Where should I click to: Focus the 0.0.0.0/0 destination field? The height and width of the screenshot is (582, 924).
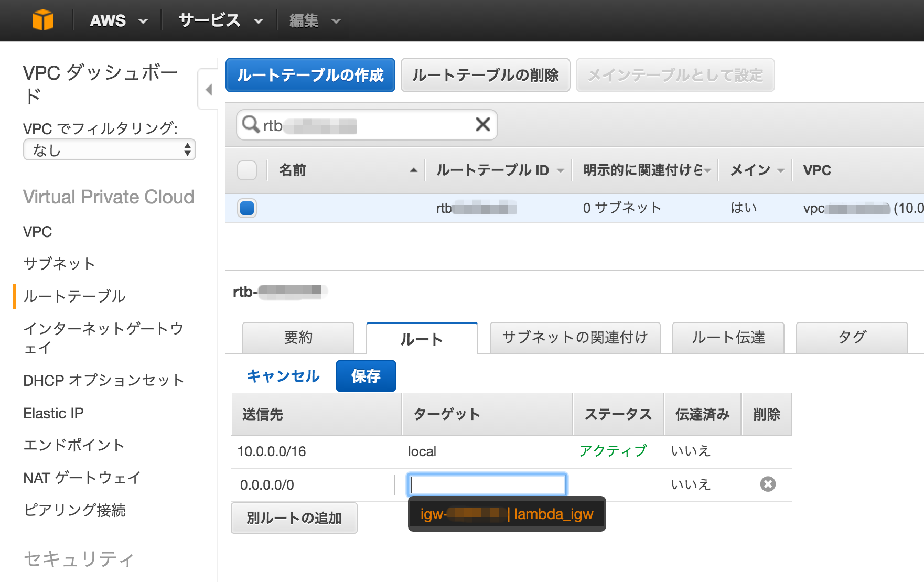[316, 485]
